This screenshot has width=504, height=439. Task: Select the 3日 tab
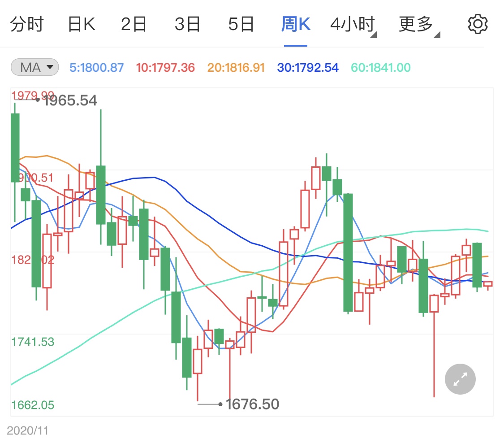pyautogui.click(x=187, y=24)
